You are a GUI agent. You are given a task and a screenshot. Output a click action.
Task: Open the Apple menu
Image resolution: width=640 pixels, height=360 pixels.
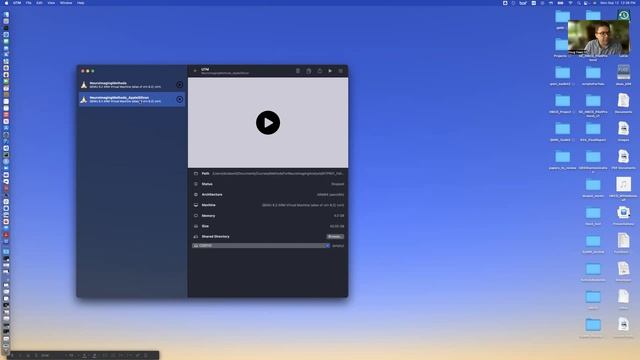(x=6, y=3)
